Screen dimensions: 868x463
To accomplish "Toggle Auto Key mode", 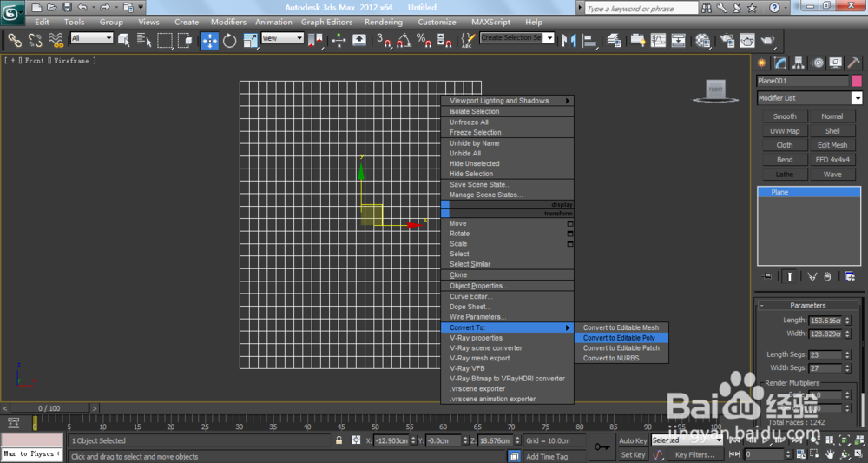I will coord(632,440).
